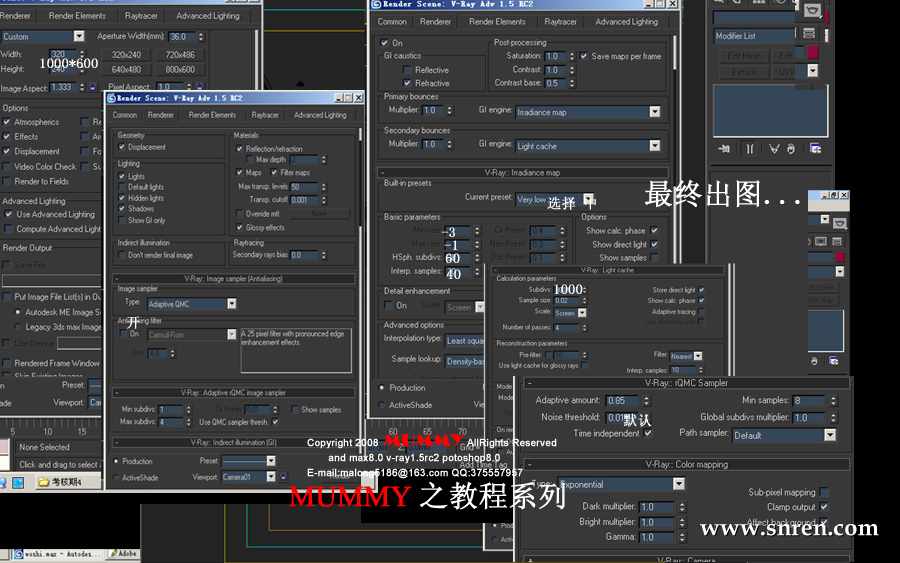Collapse V-Ray: rQMC Sampler rollout
The image size is (900, 563).
[686, 383]
